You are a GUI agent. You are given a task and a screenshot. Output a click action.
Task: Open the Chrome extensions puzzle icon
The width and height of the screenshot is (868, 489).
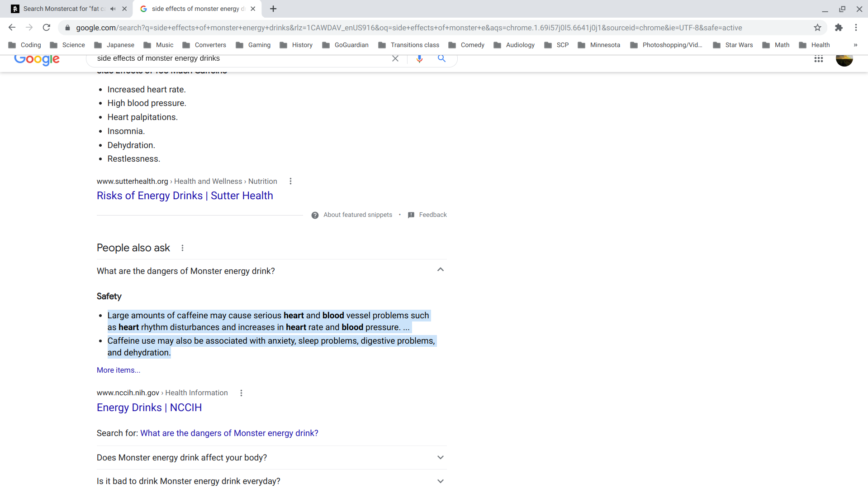pyautogui.click(x=839, y=28)
